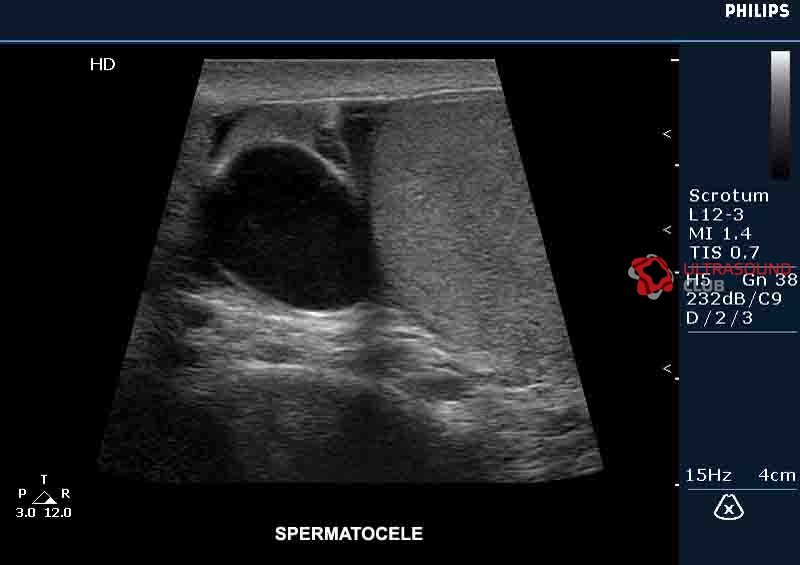Image resolution: width=800 pixels, height=565 pixels.
Task: Click the Gn 38 gain value
Action: 769,280
